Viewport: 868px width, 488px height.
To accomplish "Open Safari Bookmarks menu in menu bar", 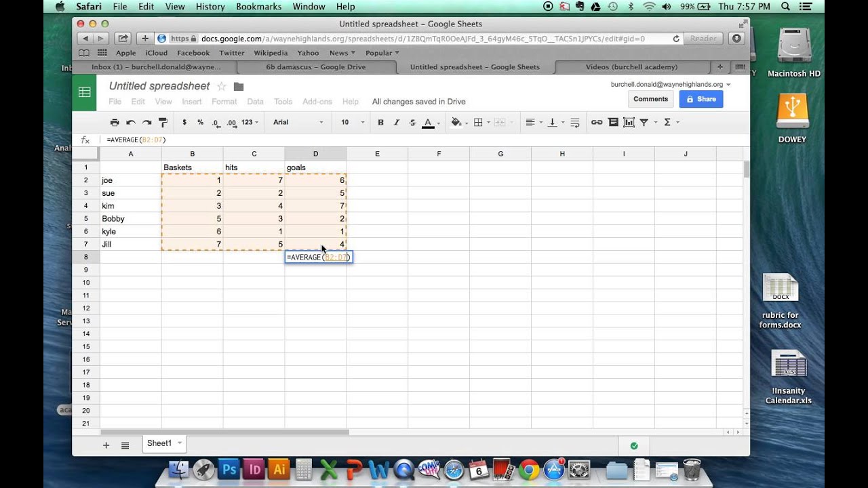I will pyautogui.click(x=258, y=6).
